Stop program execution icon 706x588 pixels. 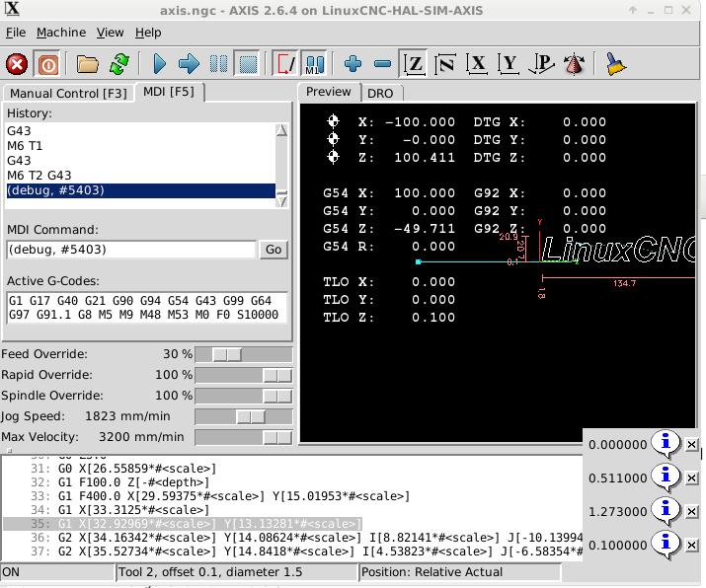click(x=247, y=64)
